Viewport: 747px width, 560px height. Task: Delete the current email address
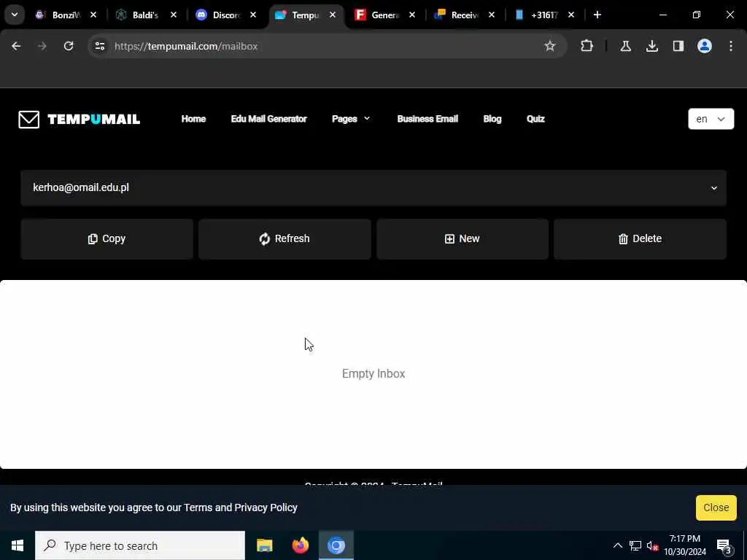pyautogui.click(x=640, y=239)
